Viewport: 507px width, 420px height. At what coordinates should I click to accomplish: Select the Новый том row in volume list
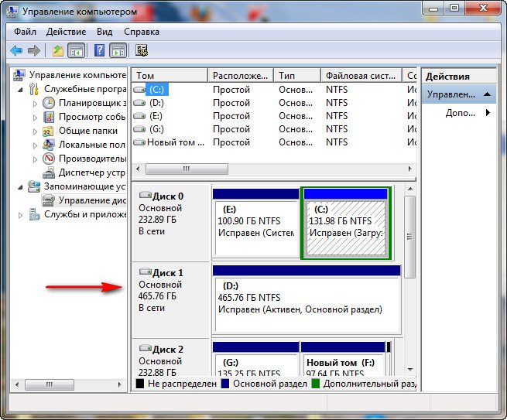(x=274, y=142)
